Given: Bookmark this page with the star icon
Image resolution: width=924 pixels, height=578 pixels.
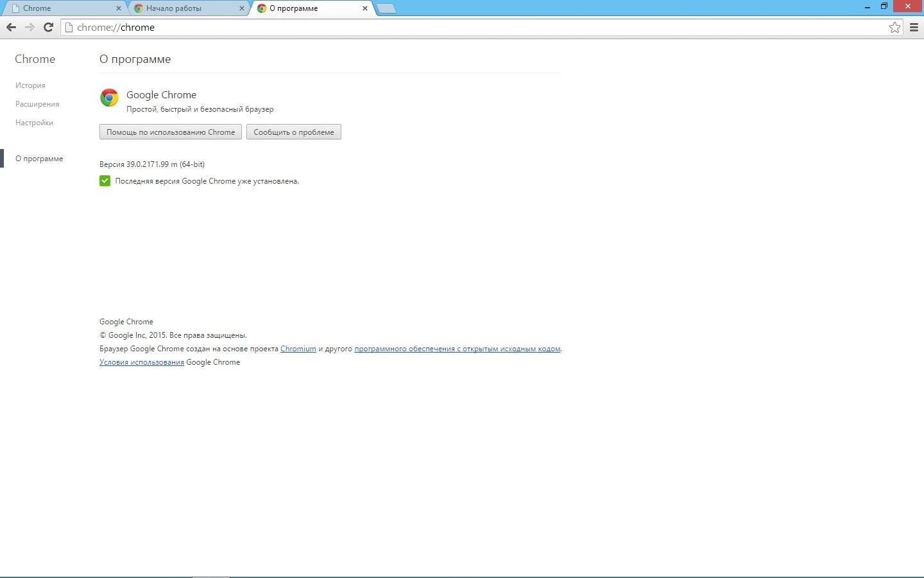Looking at the screenshot, I should (x=894, y=27).
